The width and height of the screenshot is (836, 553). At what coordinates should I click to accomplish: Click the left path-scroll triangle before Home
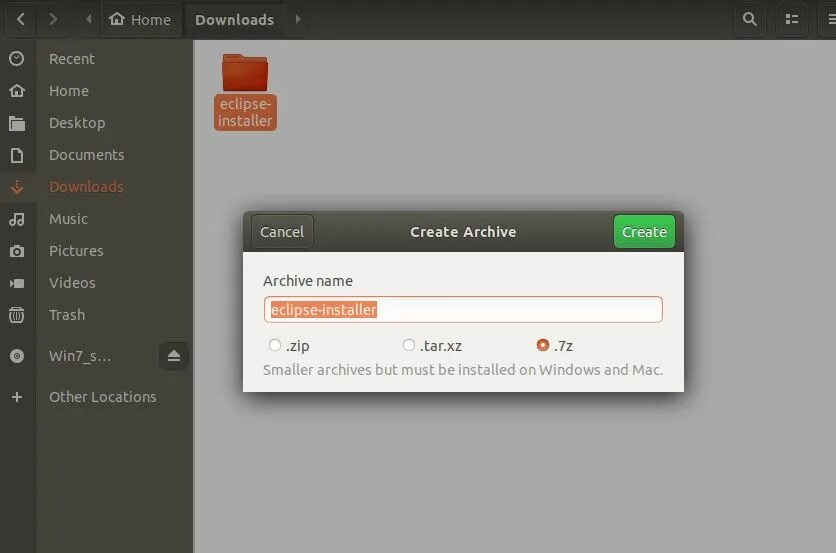(x=89, y=19)
